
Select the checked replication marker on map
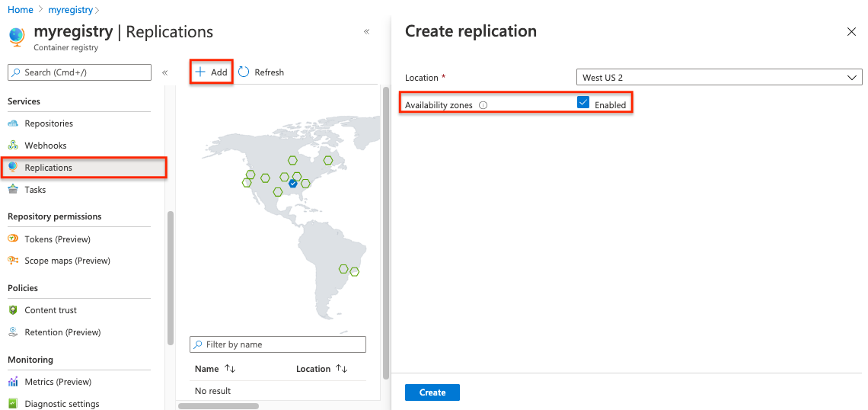coord(293,184)
